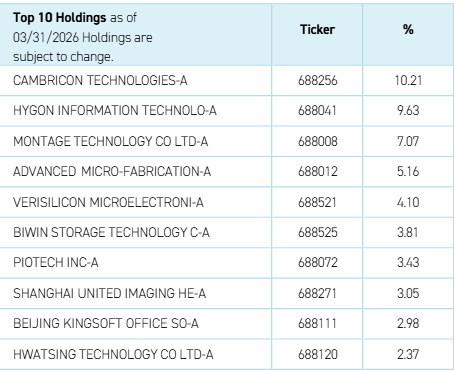Click the BIWIN STORAGE TECHNOLOGY C-A name

(x=111, y=232)
